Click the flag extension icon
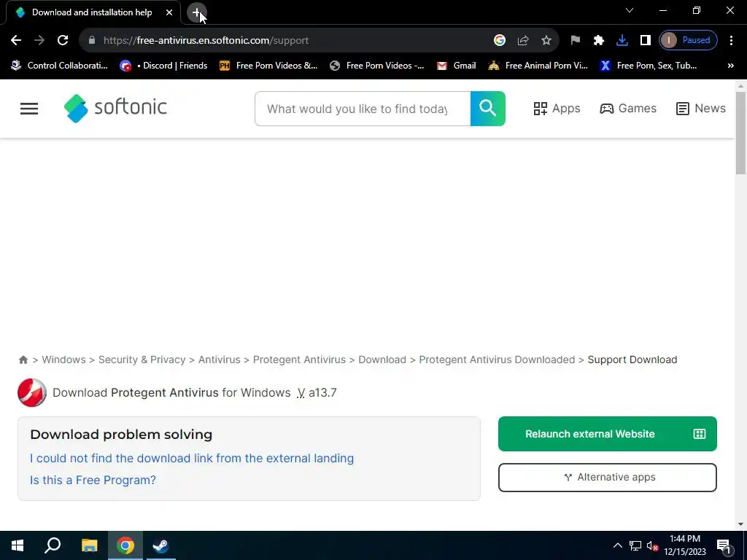The width and height of the screenshot is (747, 560). [x=575, y=40]
